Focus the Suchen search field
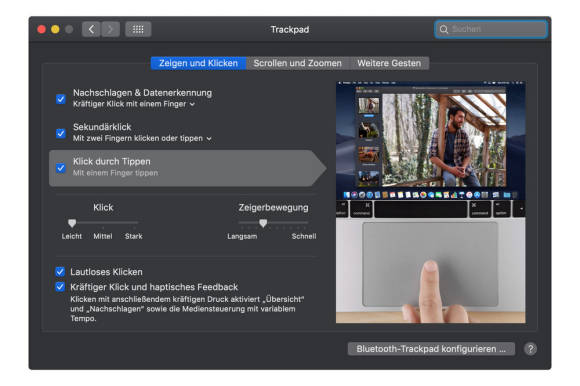The width and height of the screenshot is (580, 386). [x=491, y=29]
